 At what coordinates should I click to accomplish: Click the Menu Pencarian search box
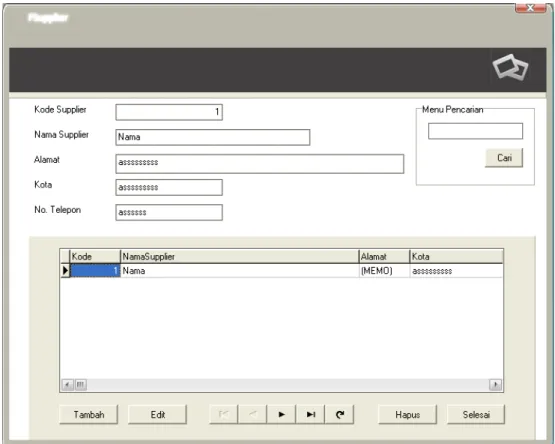(x=475, y=131)
